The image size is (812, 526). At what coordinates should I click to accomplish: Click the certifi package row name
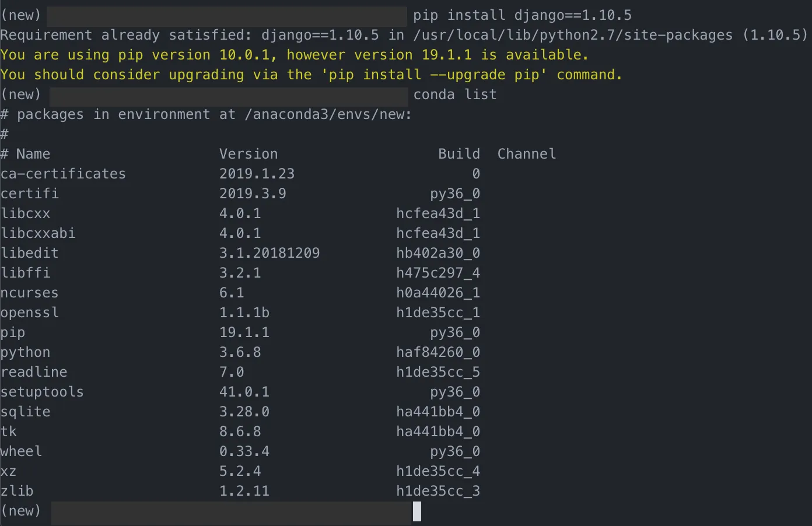point(30,194)
